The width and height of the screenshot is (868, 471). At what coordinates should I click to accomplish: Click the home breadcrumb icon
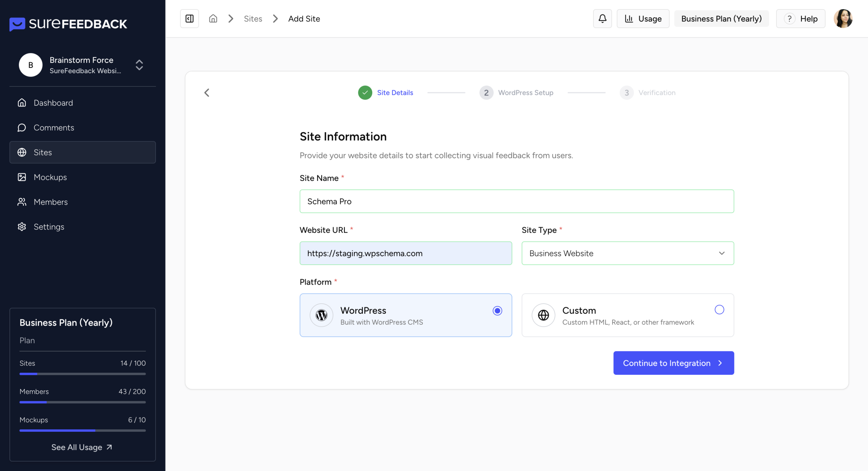coord(213,19)
